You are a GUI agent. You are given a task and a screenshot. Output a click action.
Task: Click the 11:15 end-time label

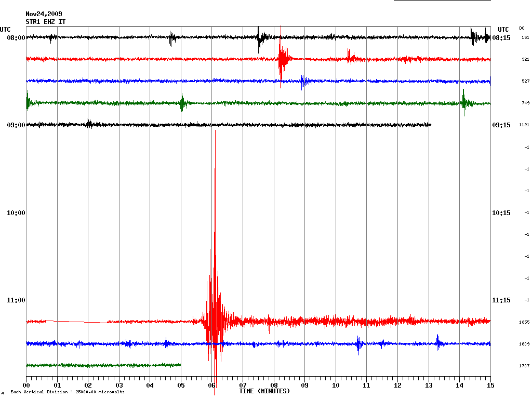[501, 300]
